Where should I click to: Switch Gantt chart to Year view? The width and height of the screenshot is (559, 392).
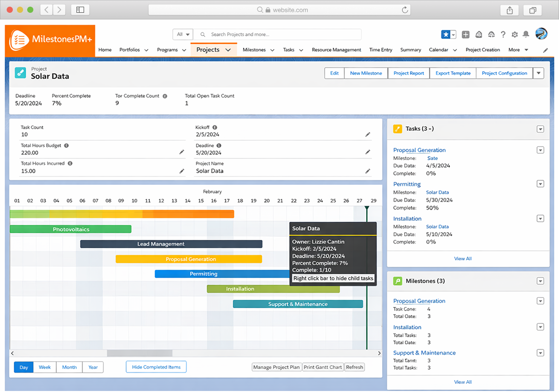(93, 367)
